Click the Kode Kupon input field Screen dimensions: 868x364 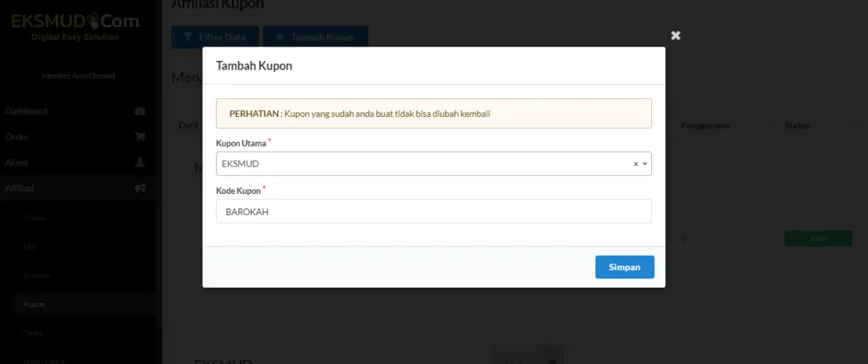(x=433, y=212)
